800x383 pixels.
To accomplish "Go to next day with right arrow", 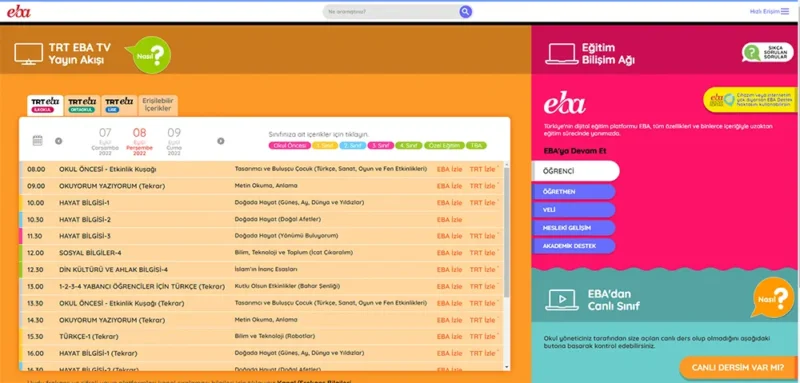I will pos(220,141).
